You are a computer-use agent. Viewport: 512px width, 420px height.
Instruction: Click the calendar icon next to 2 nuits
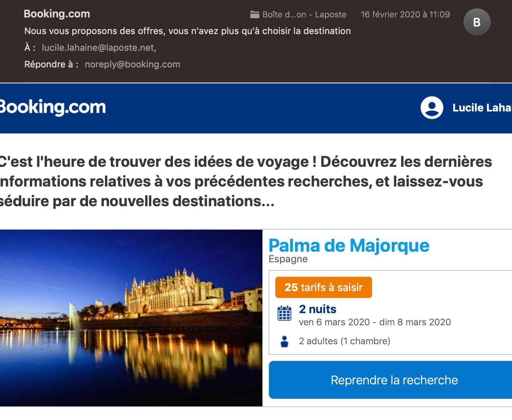coord(284,313)
